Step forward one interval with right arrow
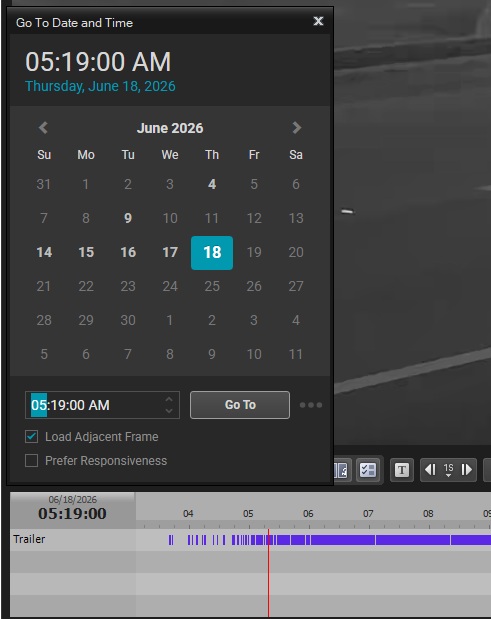Image resolution: width=491 pixels, height=619 pixels. 466,470
